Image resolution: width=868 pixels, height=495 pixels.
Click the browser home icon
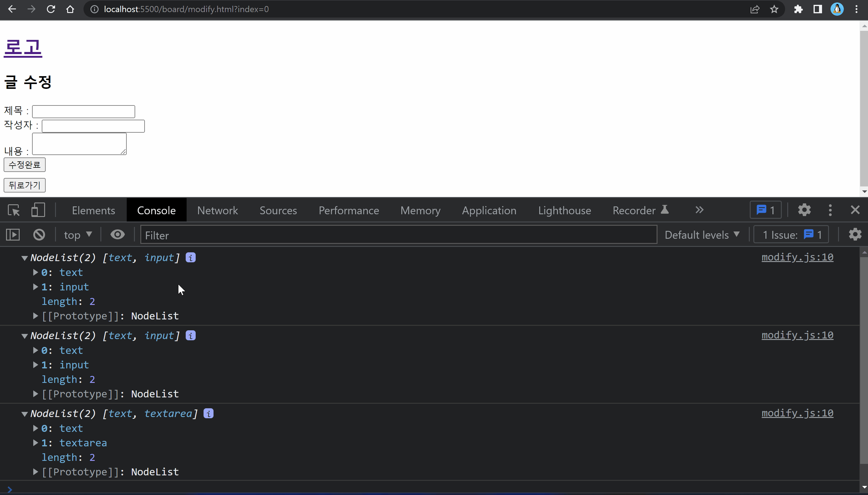pyautogui.click(x=70, y=9)
